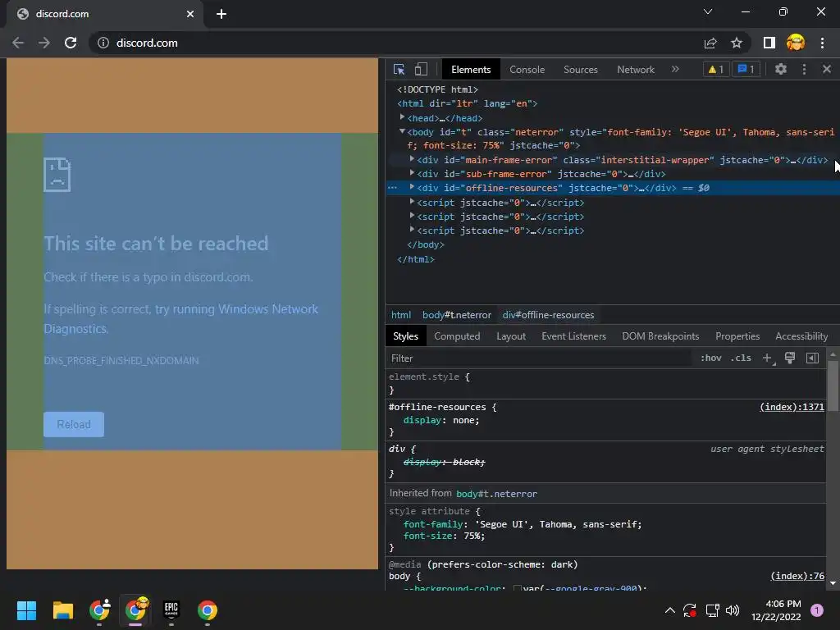
Task: Open DevTools settings gear
Action: tap(781, 69)
